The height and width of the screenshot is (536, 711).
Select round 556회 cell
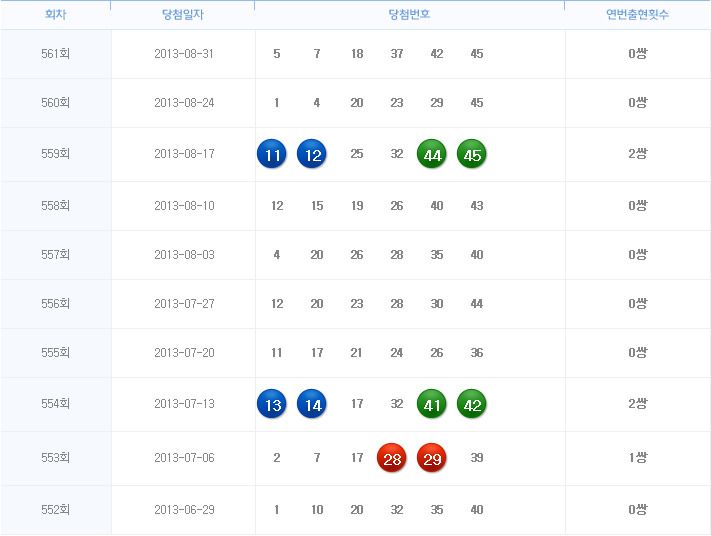55,303
